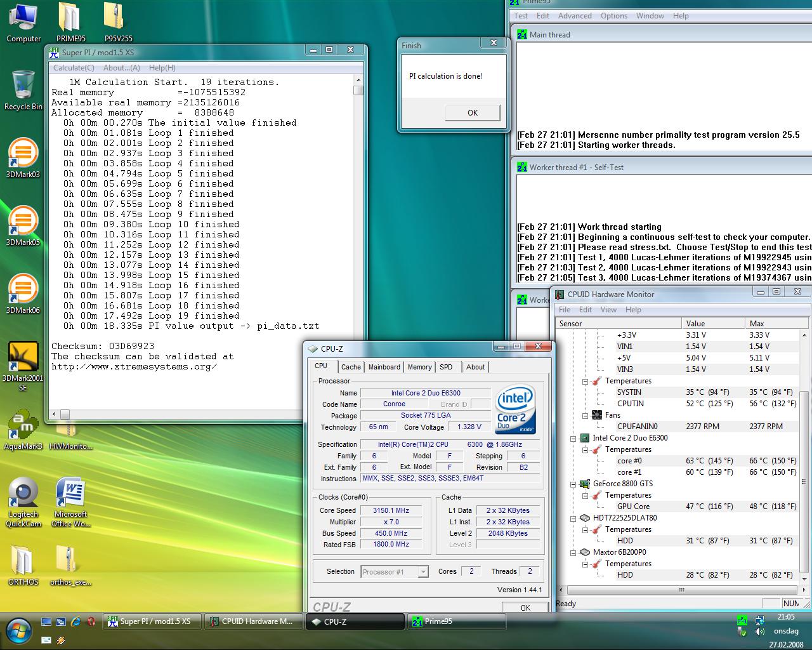Collapse Temperatures node above GPU Core
The width and height of the screenshot is (812, 650).
tap(586, 495)
